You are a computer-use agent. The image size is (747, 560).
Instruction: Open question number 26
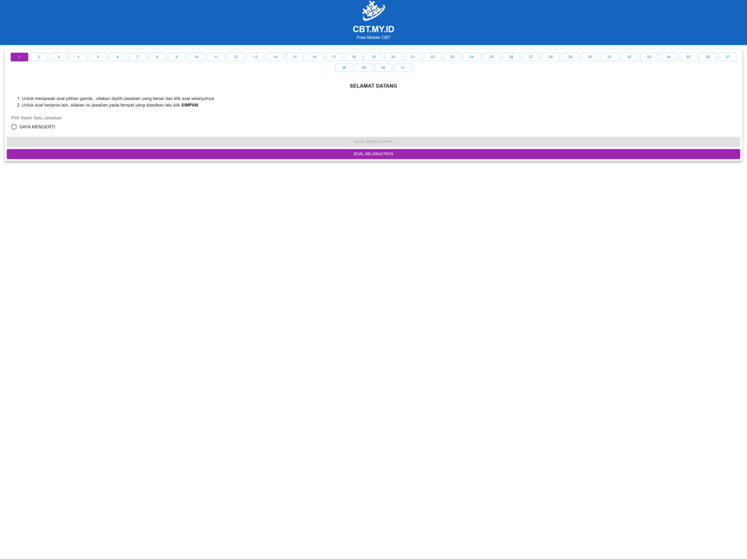[511, 57]
